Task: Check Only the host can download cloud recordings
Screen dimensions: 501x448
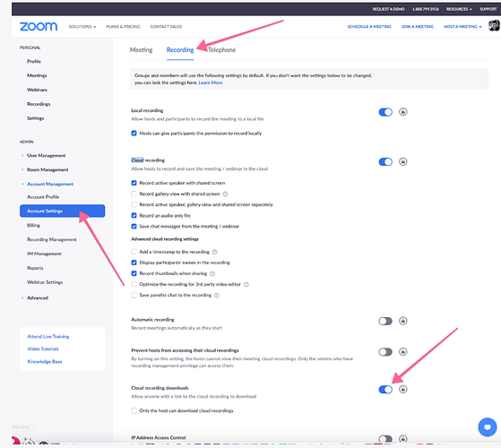Action: (134, 410)
